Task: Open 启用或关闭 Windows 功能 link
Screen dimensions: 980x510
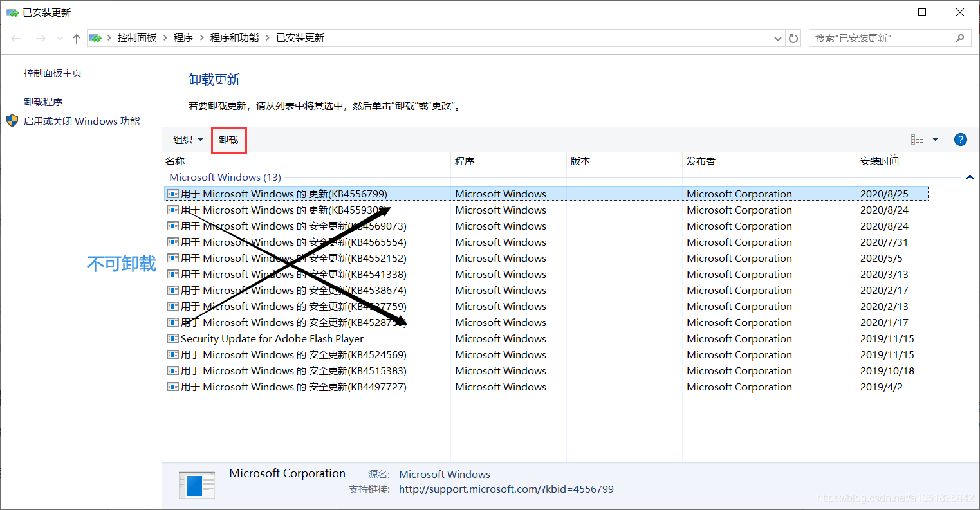Action: (x=82, y=121)
